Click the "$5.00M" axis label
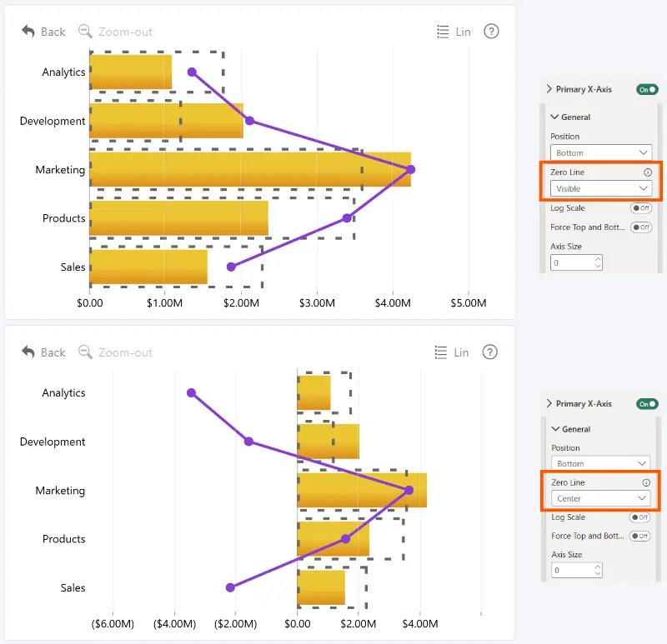This screenshot has width=667, height=644. pyautogui.click(x=469, y=303)
